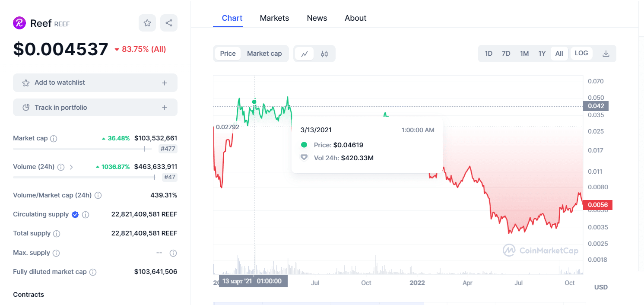Set chart range to 1Y
The image size is (644, 305).
pyautogui.click(x=542, y=54)
